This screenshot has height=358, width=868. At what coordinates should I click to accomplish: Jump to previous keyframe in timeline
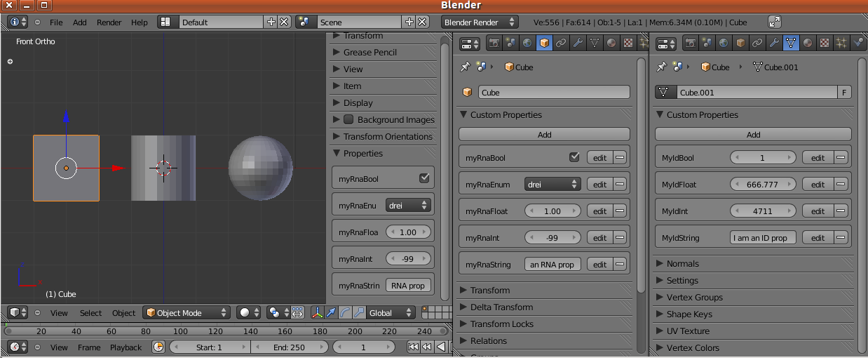click(427, 347)
